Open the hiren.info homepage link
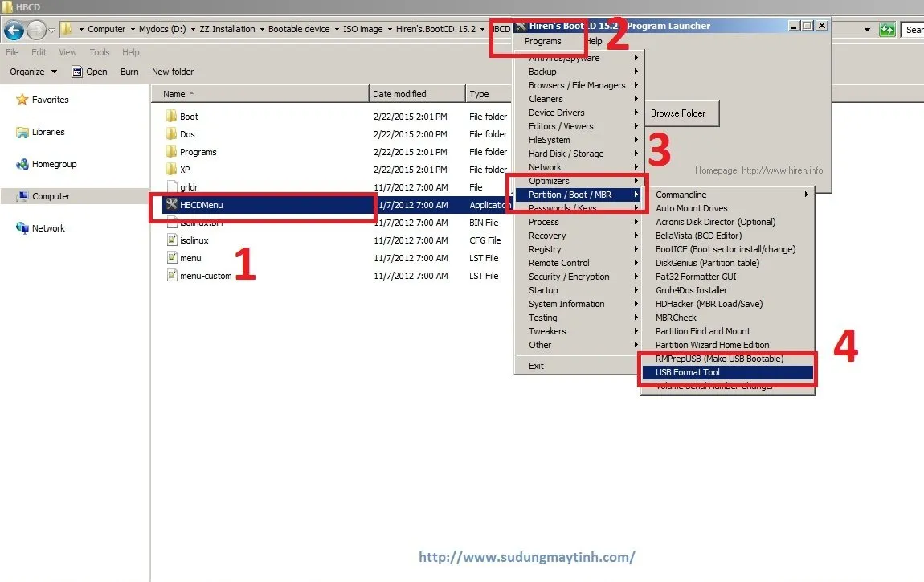Image resolution: width=924 pixels, height=582 pixels. point(758,170)
